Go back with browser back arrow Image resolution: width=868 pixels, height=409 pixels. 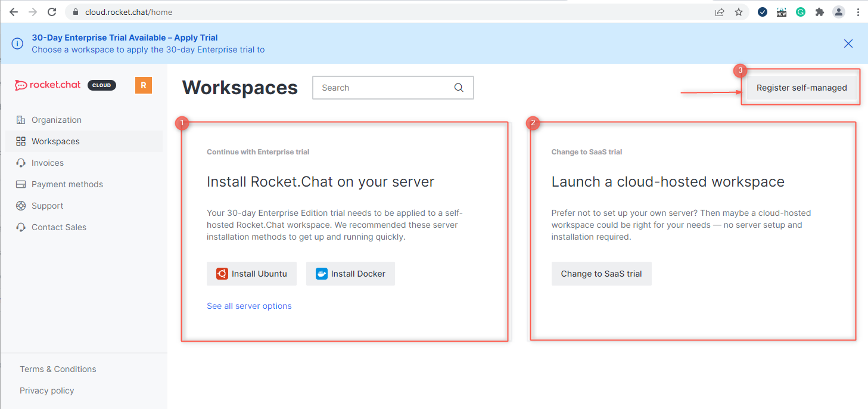[13, 12]
